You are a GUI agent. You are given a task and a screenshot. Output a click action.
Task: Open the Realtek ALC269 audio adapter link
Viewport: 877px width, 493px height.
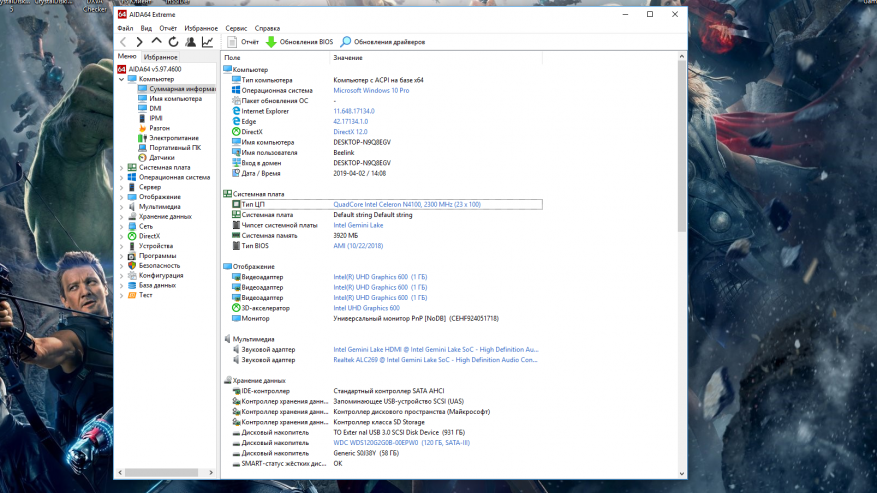(435, 360)
